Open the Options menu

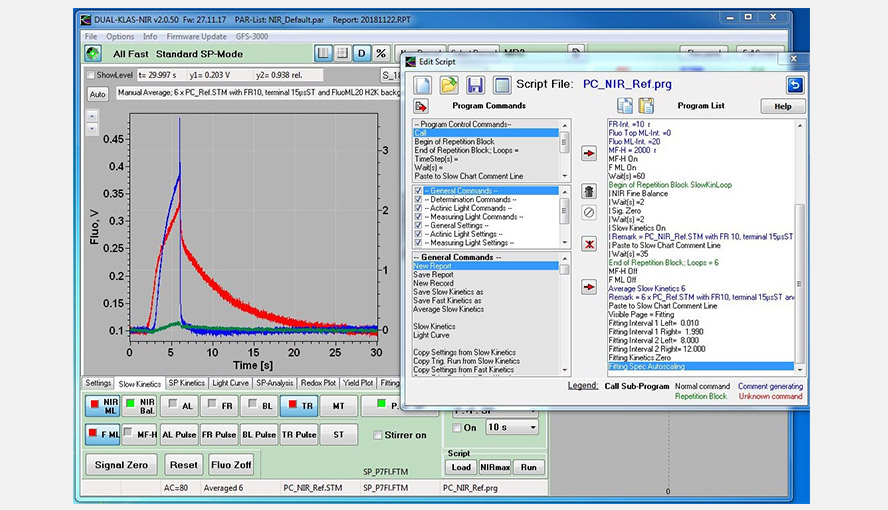(120, 36)
